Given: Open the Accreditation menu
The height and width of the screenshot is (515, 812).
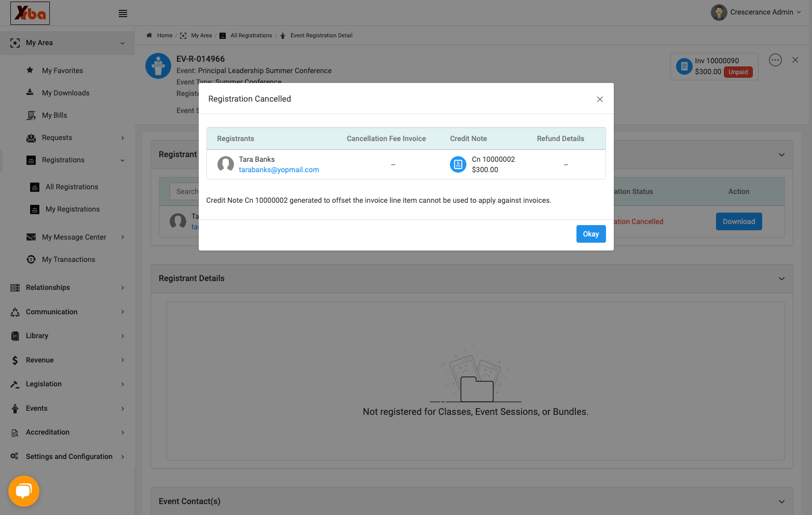Looking at the screenshot, I should click(67, 432).
